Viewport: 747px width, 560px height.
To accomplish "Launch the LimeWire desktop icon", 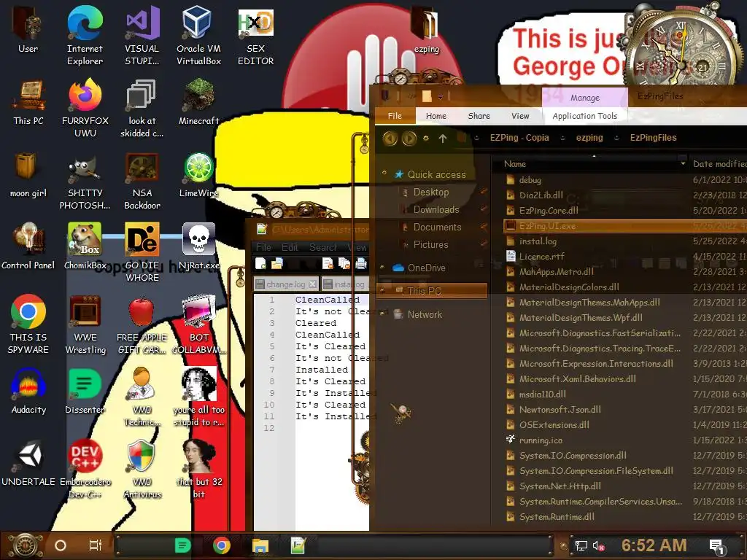I will click(198, 175).
